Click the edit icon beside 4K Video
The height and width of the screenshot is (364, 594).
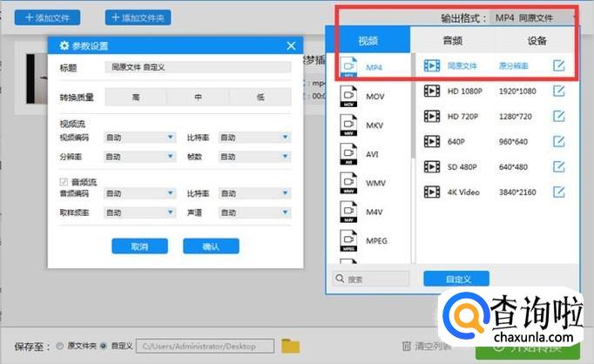click(x=559, y=192)
